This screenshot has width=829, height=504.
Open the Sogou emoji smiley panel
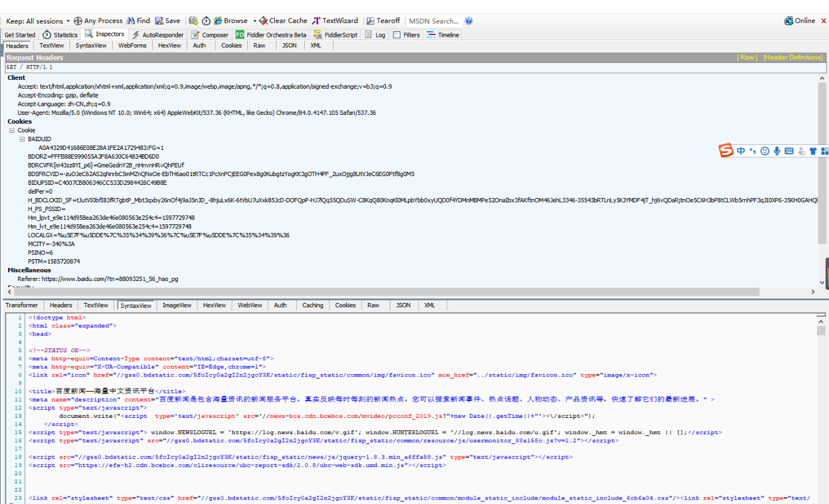765,151
